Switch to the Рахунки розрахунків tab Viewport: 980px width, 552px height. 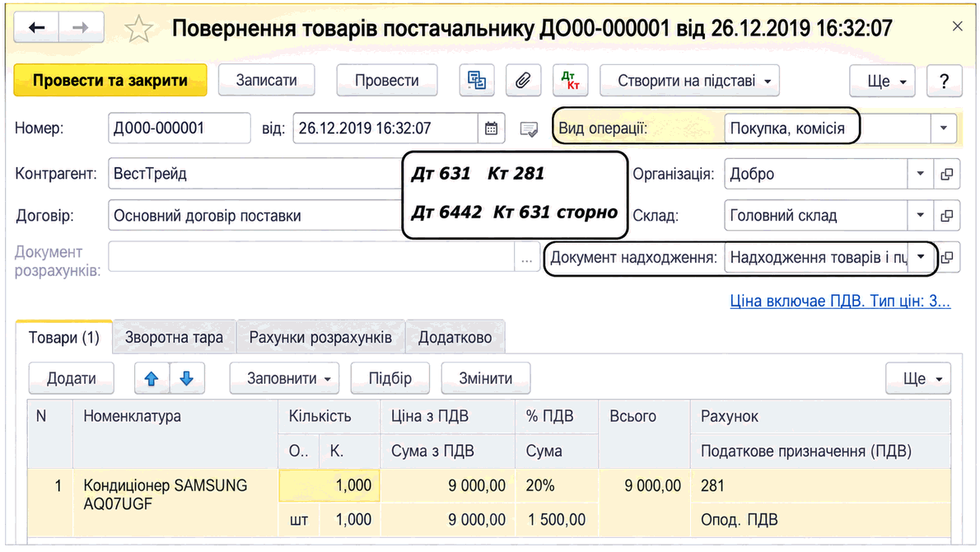click(320, 338)
